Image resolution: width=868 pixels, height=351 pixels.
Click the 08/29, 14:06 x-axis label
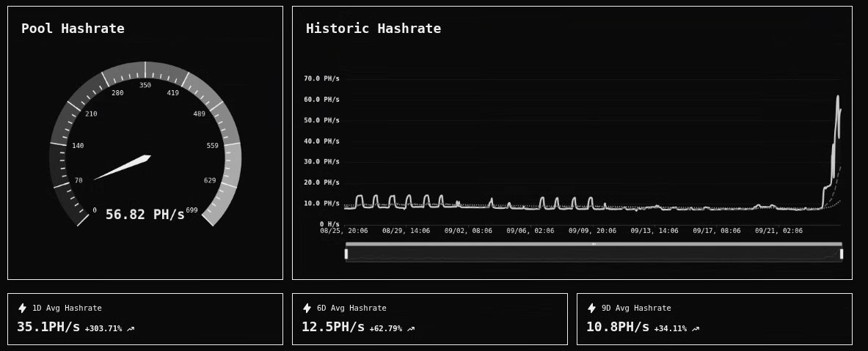click(406, 231)
